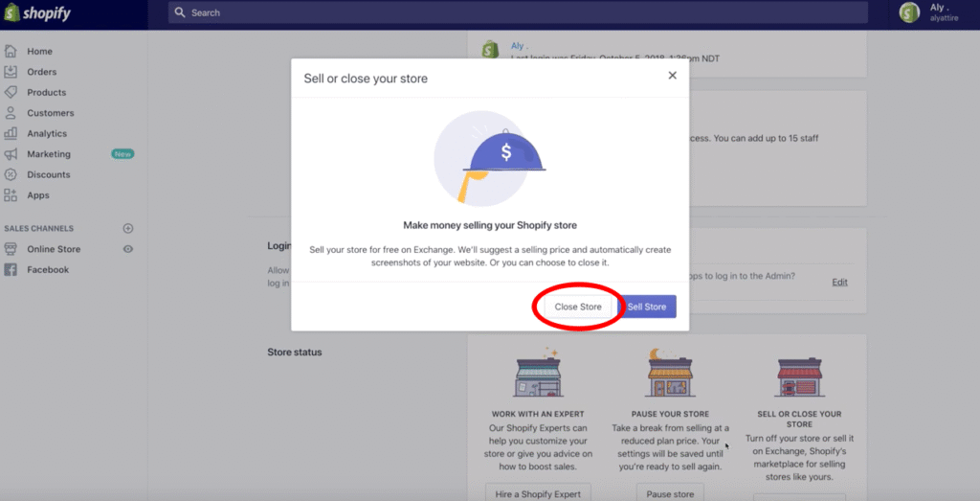Click the Marketing megaphone icon

coord(11,154)
